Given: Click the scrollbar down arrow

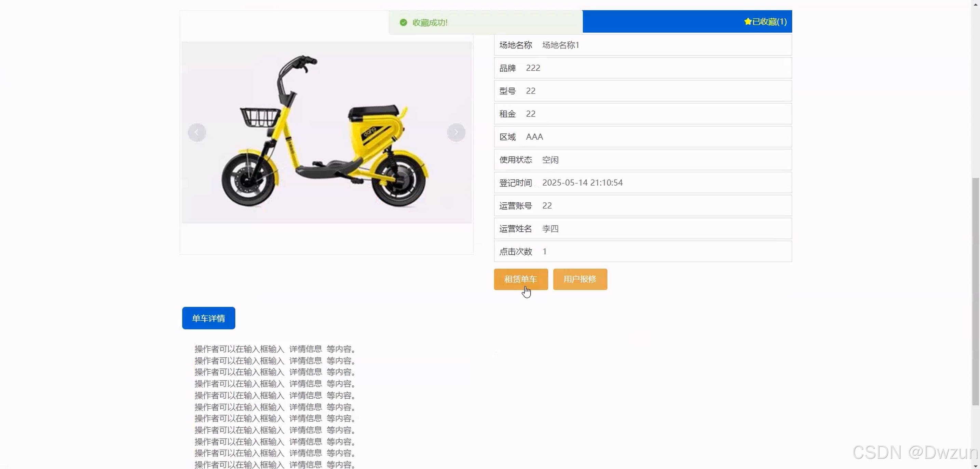Looking at the screenshot, I should (x=975, y=466).
